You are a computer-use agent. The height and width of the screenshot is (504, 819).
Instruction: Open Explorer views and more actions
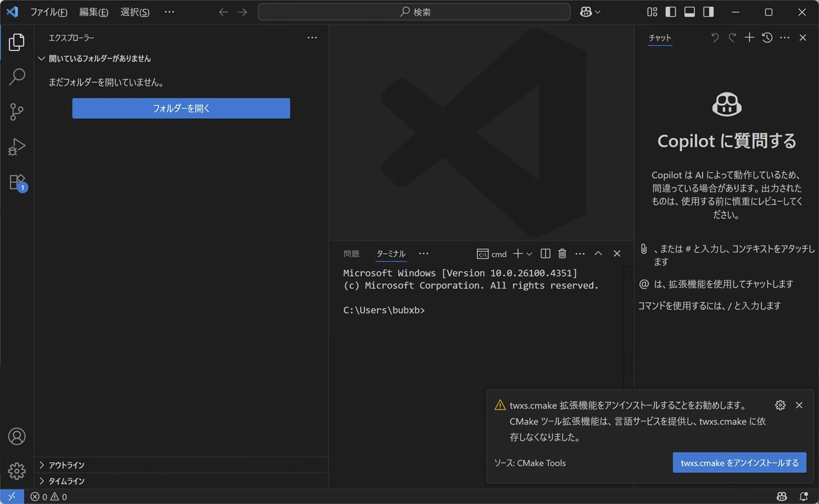[312, 38]
